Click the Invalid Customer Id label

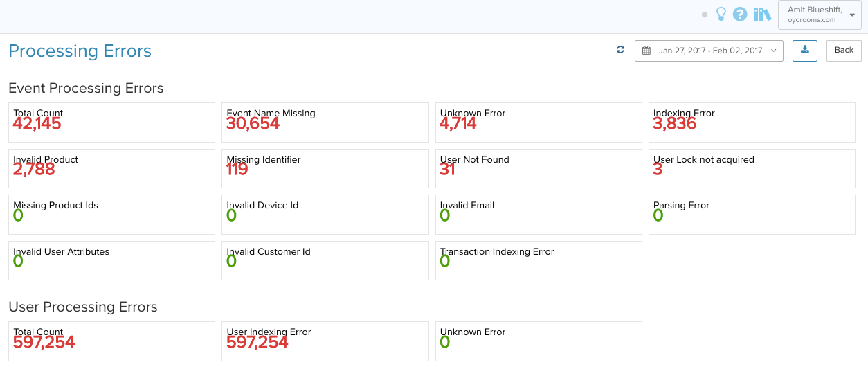(x=269, y=252)
